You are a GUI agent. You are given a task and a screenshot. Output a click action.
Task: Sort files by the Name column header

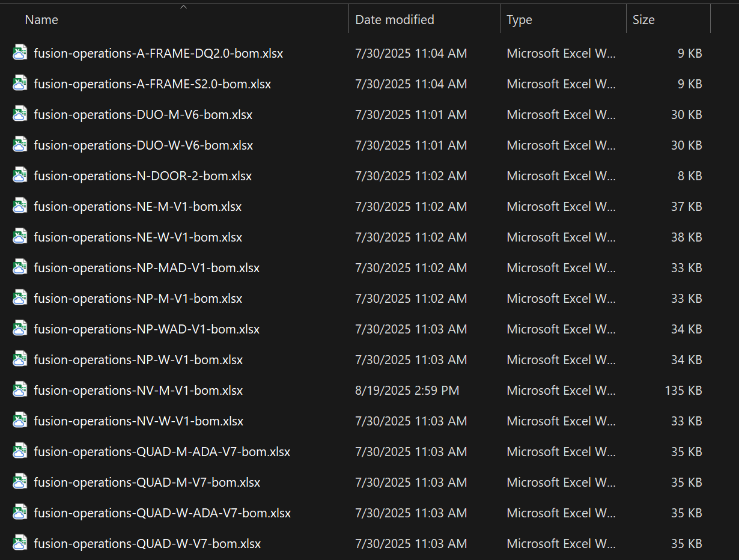click(41, 20)
